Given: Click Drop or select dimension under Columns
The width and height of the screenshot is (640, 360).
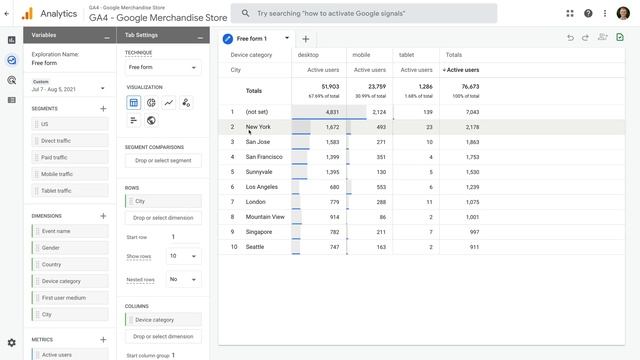Looking at the screenshot, I should (163, 337).
